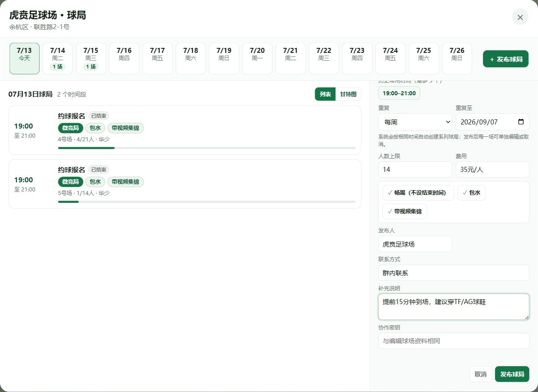
Task: Toggle the 包水 option in the form
Action: point(471,193)
